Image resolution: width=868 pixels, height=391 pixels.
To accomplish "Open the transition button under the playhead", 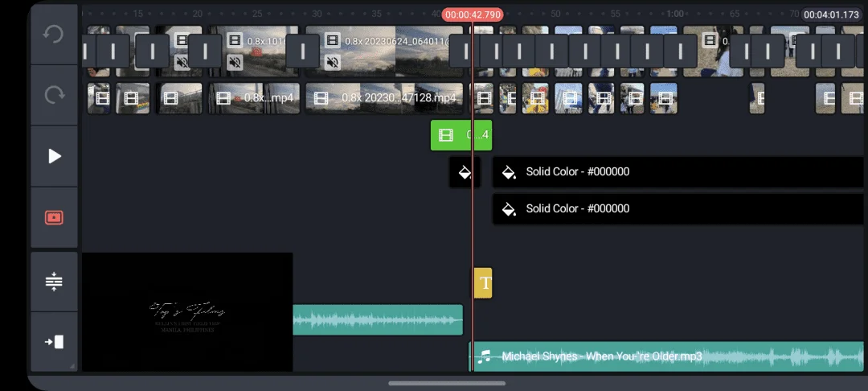I will click(x=465, y=51).
